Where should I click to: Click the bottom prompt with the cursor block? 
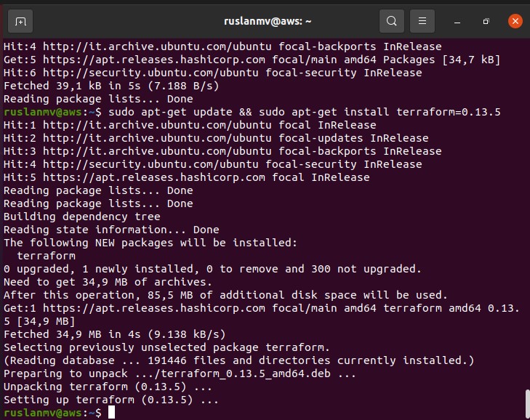(59, 413)
